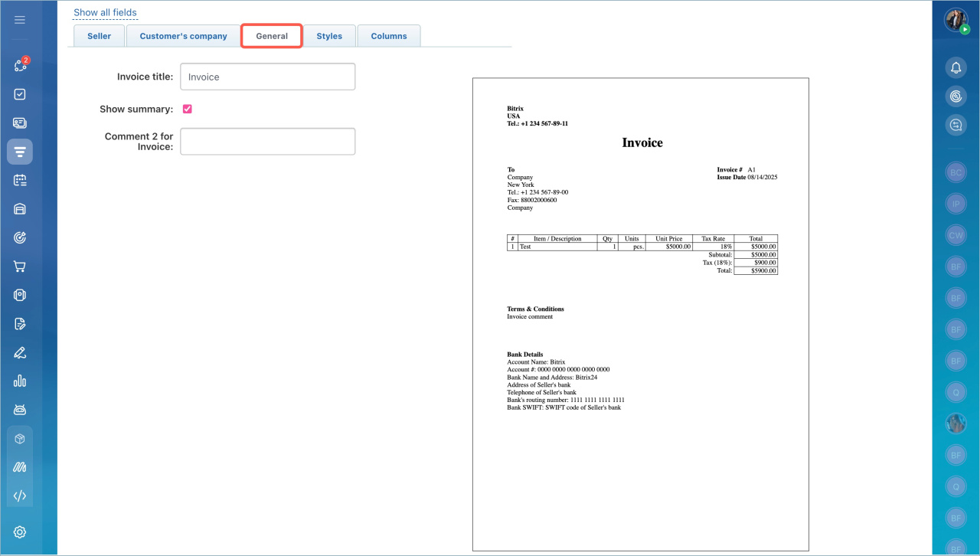
Task: Open the Tasks checkmark icon in sidebar
Action: coord(20,94)
